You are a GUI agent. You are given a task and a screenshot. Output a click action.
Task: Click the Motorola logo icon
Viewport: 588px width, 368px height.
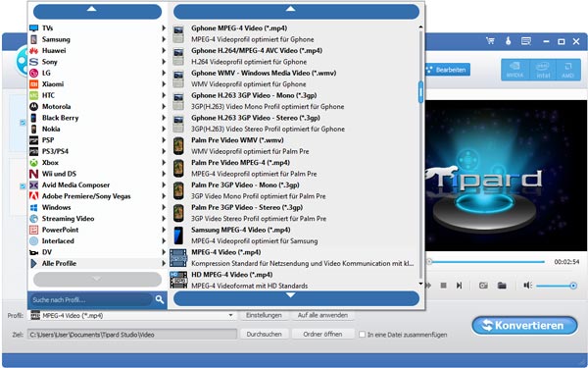coord(33,107)
